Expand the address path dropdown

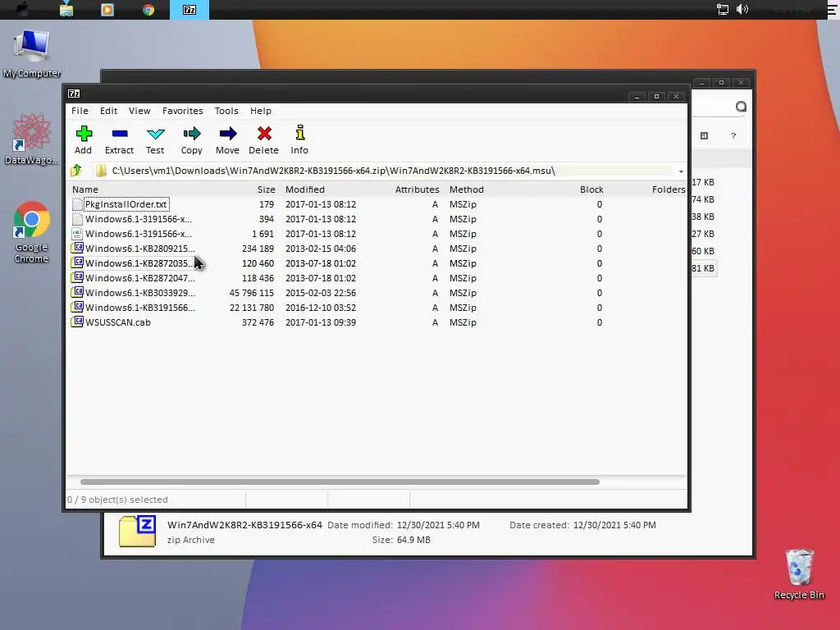[681, 171]
